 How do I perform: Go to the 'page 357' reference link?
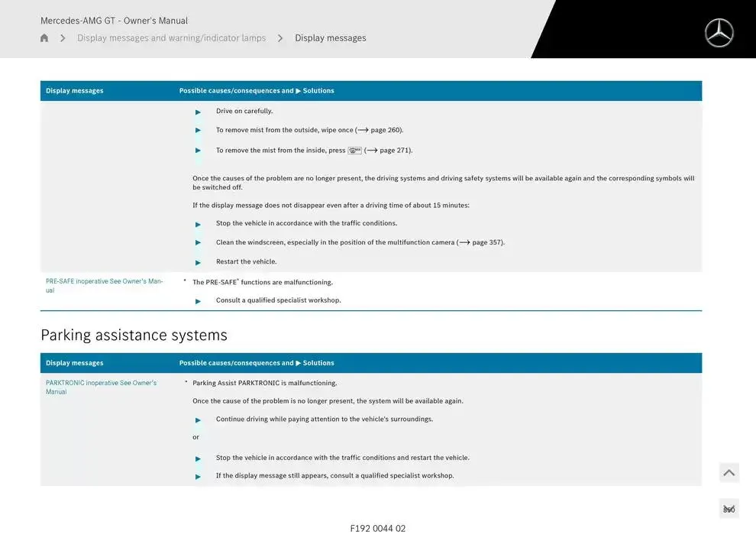tap(486, 243)
